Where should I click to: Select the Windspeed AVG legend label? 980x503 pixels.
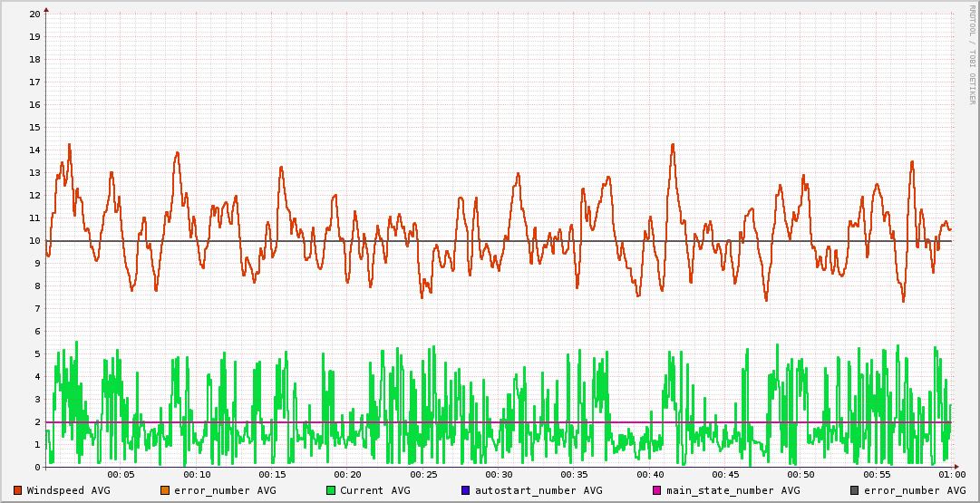[68, 490]
